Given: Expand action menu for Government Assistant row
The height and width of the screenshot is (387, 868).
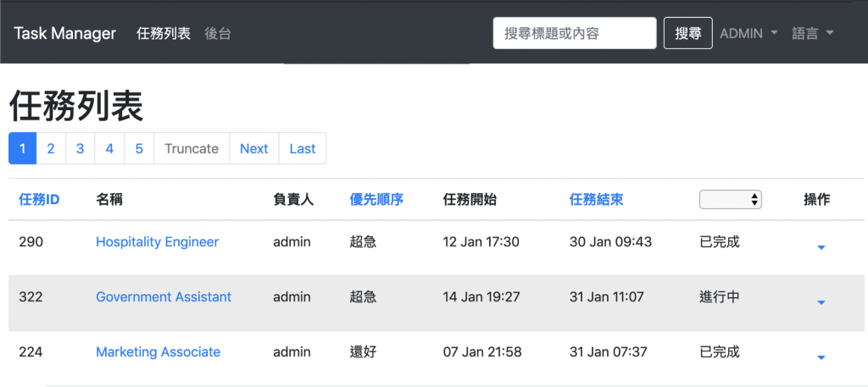Looking at the screenshot, I should (x=821, y=302).
